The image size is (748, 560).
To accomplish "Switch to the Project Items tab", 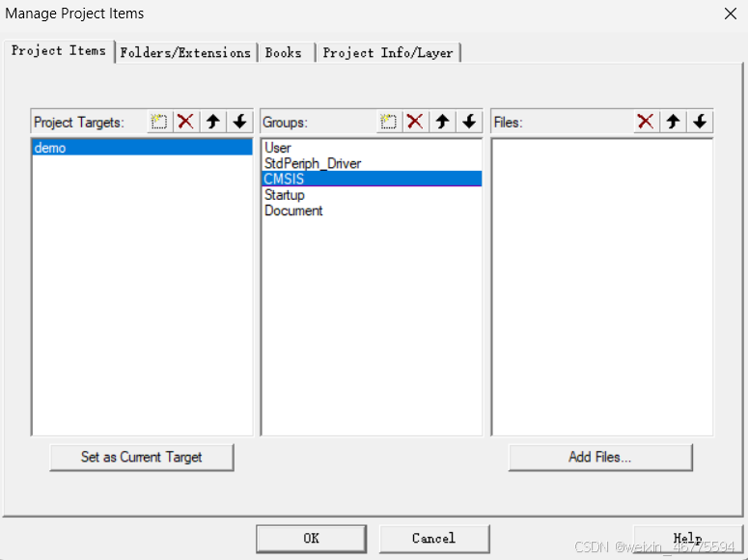I will coord(59,51).
